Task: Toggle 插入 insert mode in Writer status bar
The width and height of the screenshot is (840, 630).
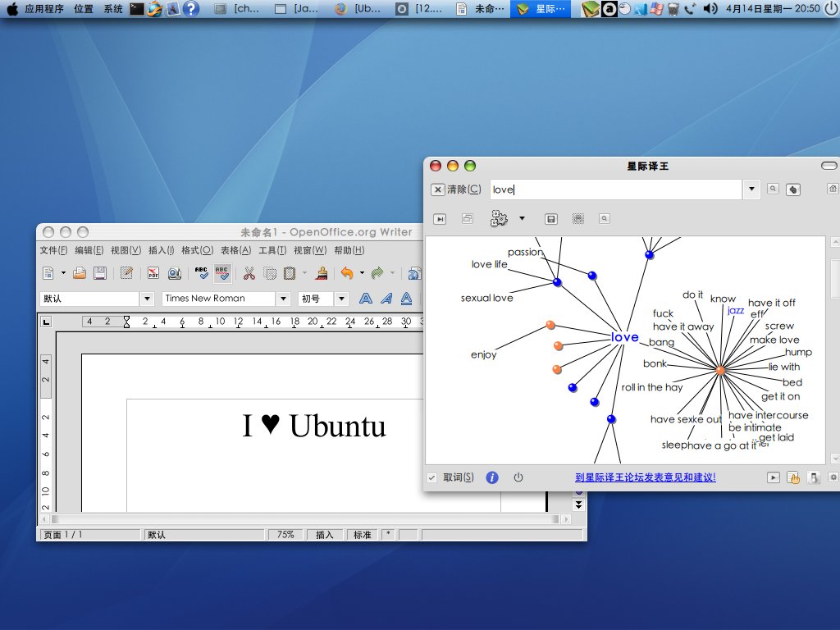Action: click(x=324, y=535)
